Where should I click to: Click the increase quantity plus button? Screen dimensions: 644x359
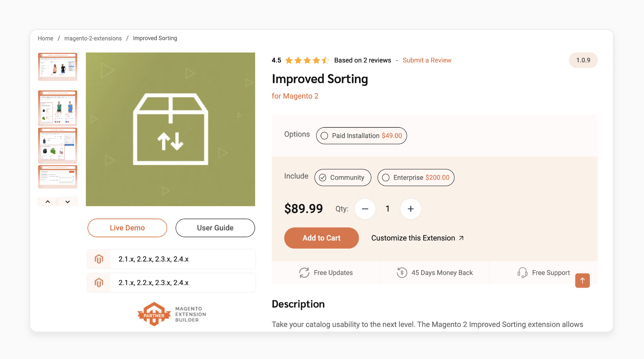coord(410,208)
